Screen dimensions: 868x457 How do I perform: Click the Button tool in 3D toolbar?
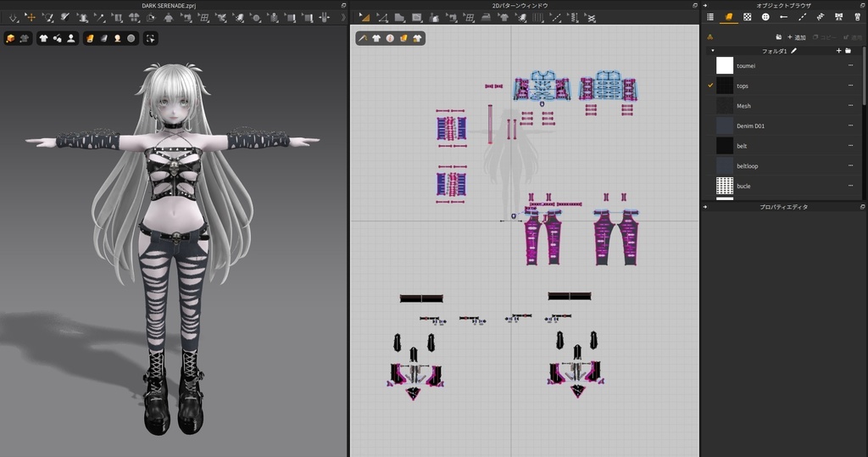tap(256, 18)
